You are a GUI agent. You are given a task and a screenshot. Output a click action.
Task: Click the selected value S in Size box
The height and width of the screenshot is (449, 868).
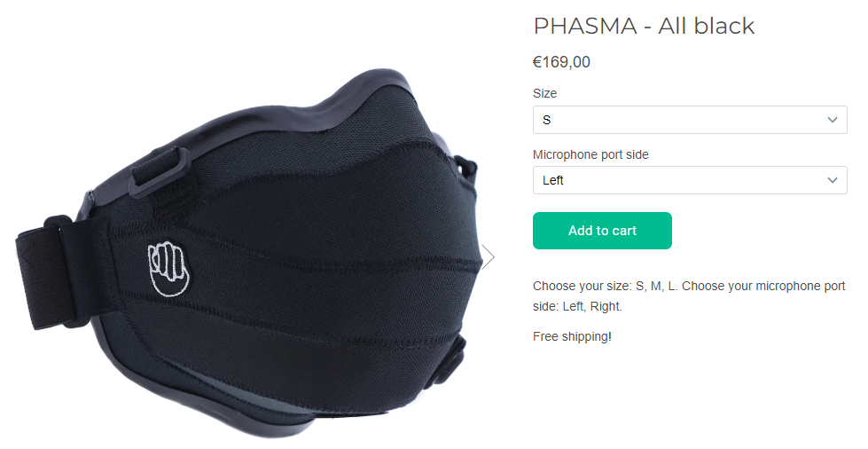coord(546,120)
